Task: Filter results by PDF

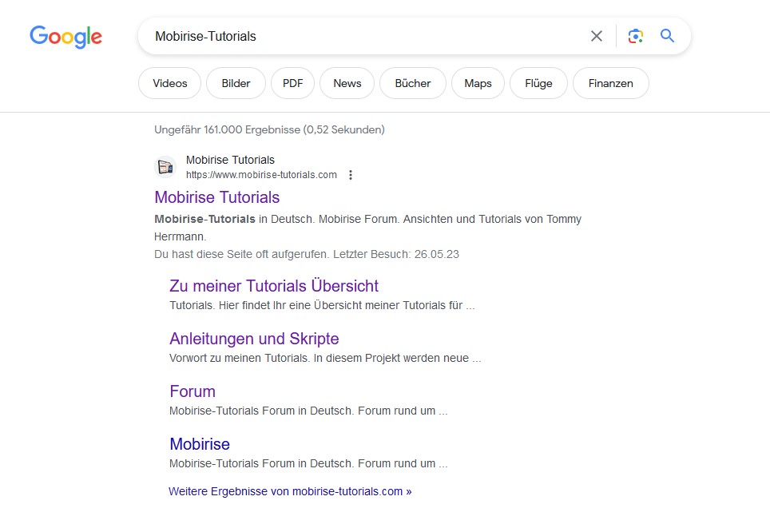Action: coord(292,83)
